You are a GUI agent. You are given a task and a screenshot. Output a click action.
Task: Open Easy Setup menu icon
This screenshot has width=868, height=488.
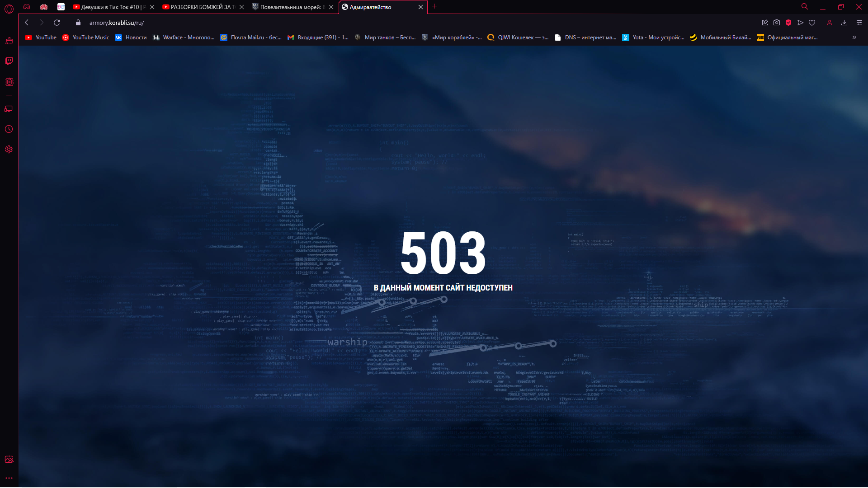tap(859, 23)
